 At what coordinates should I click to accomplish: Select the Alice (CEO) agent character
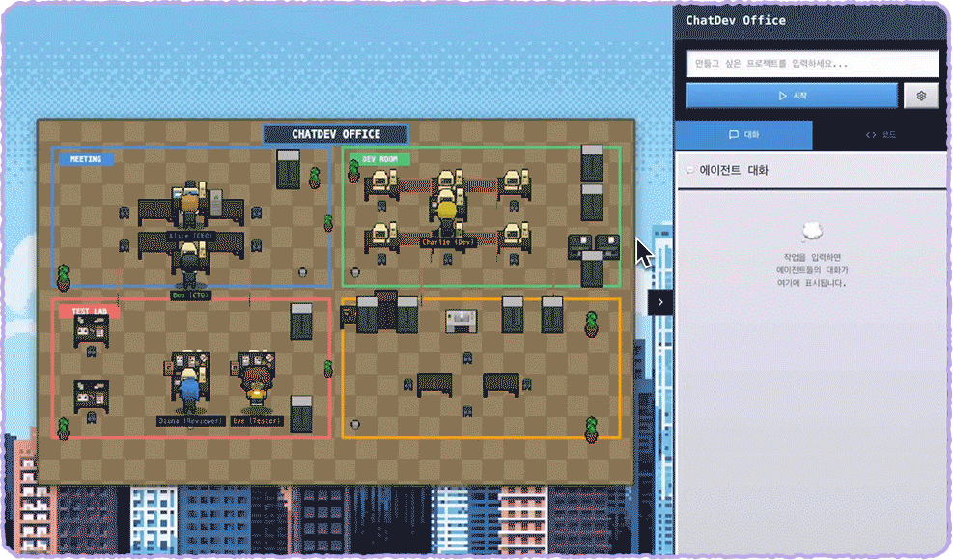tap(190, 210)
